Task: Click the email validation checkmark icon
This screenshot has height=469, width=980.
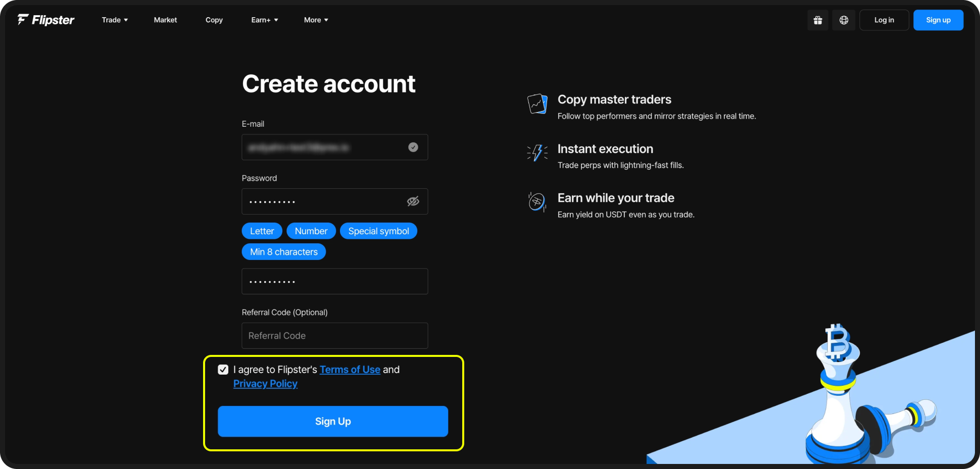Action: click(413, 147)
